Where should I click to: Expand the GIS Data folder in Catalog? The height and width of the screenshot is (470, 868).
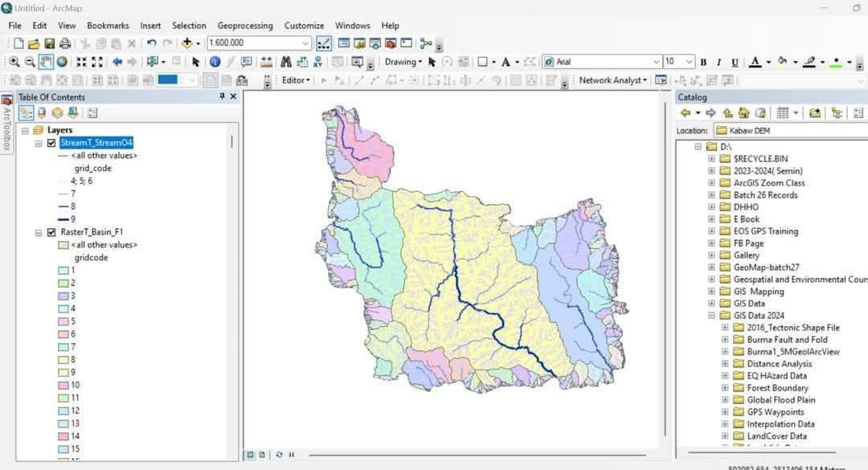pyautogui.click(x=711, y=304)
